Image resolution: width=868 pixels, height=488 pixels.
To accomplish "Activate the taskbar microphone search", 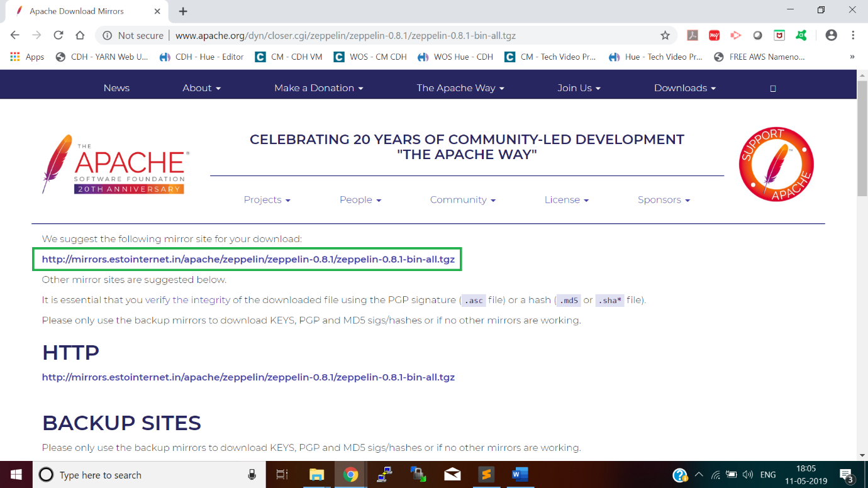I will pos(252,475).
